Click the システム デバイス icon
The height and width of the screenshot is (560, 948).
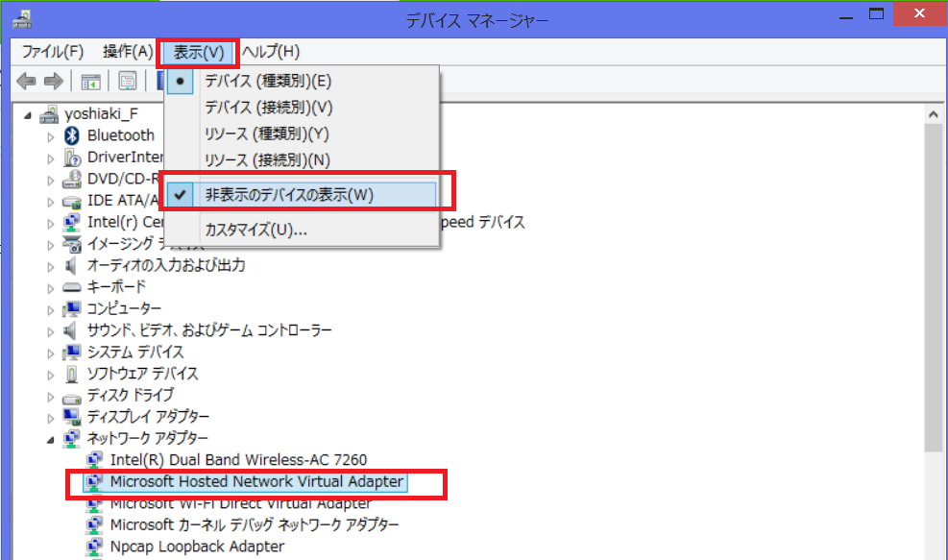71,352
